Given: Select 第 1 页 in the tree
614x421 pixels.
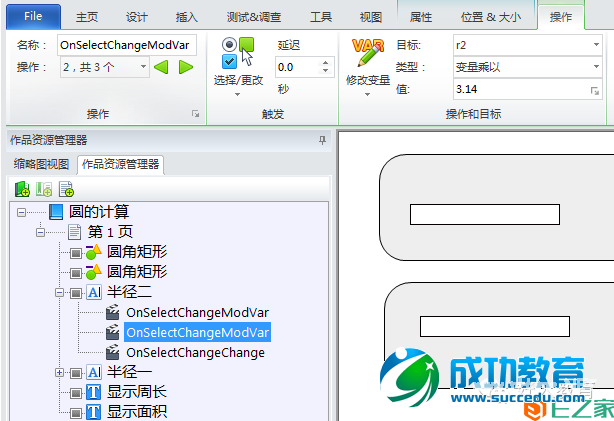Looking at the screenshot, I should [x=110, y=232].
